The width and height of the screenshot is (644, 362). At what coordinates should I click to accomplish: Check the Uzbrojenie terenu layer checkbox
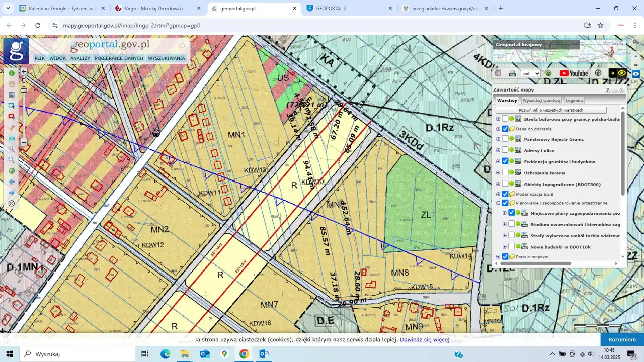point(505,172)
